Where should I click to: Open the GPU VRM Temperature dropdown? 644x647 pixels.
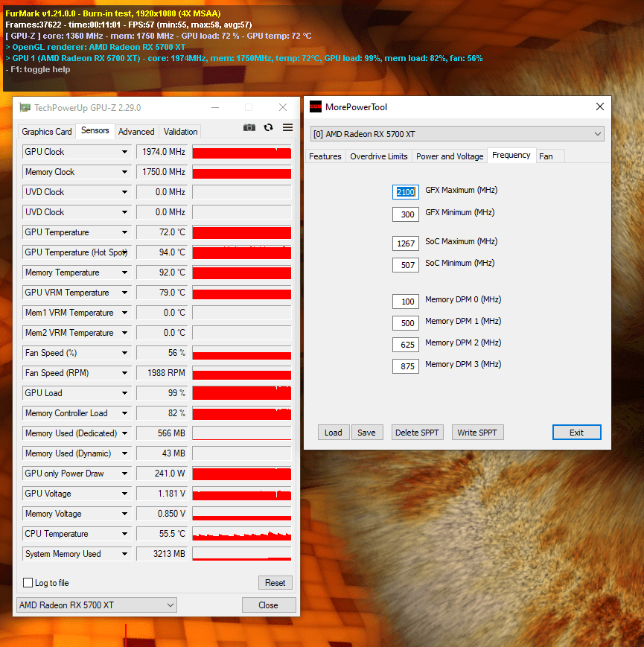coord(124,293)
